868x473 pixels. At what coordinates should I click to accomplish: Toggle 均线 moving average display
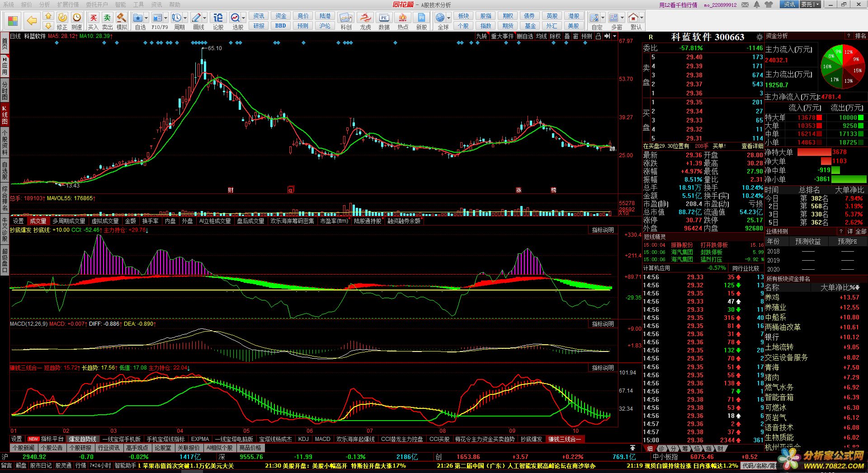tap(541, 36)
